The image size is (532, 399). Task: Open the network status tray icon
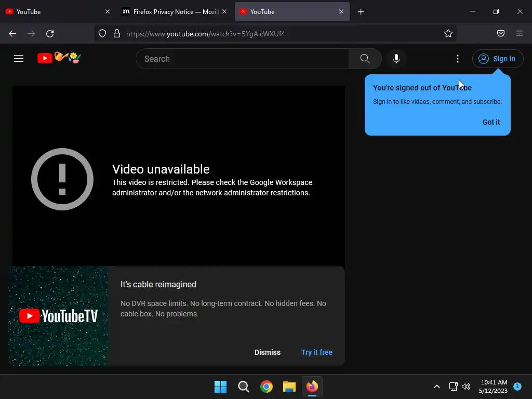tap(453, 387)
